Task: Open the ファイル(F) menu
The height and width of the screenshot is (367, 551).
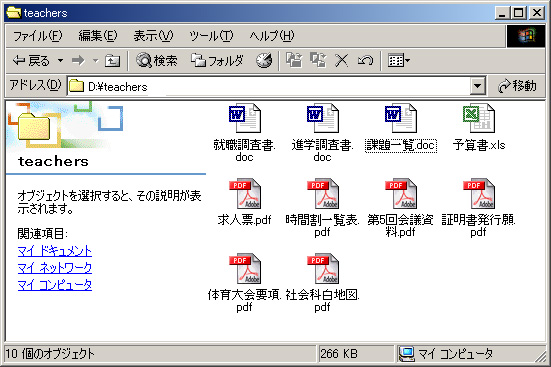Action: 37,36
